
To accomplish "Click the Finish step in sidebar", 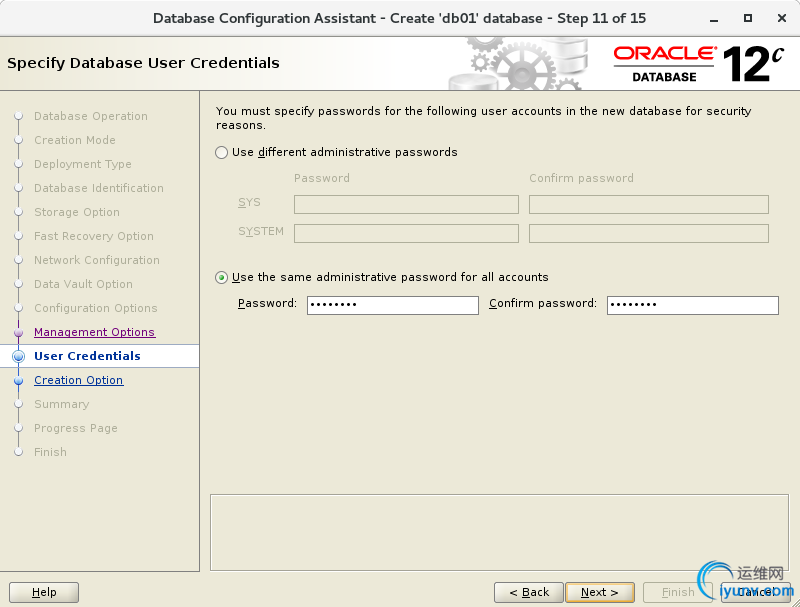I will click(x=50, y=452).
